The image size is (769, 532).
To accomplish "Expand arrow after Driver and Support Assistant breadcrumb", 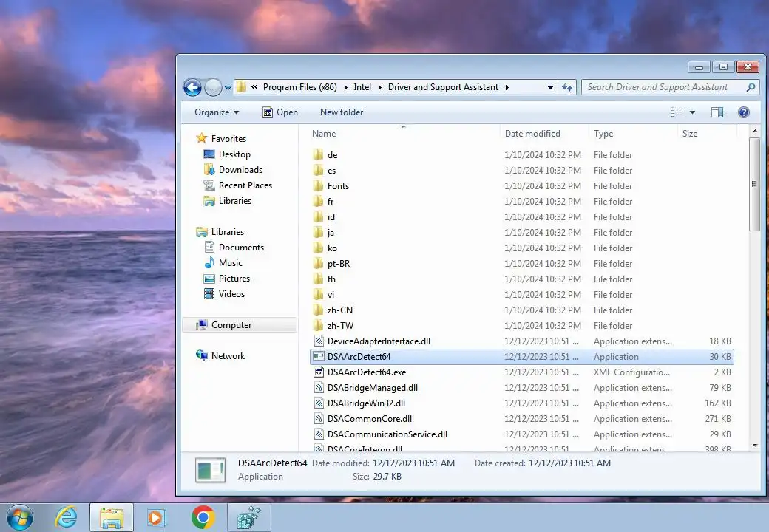I will pyautogui.click(x=507, y=87).
